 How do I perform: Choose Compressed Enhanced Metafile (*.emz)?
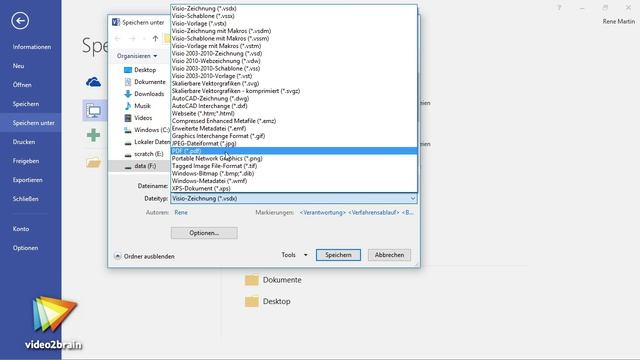294,121
